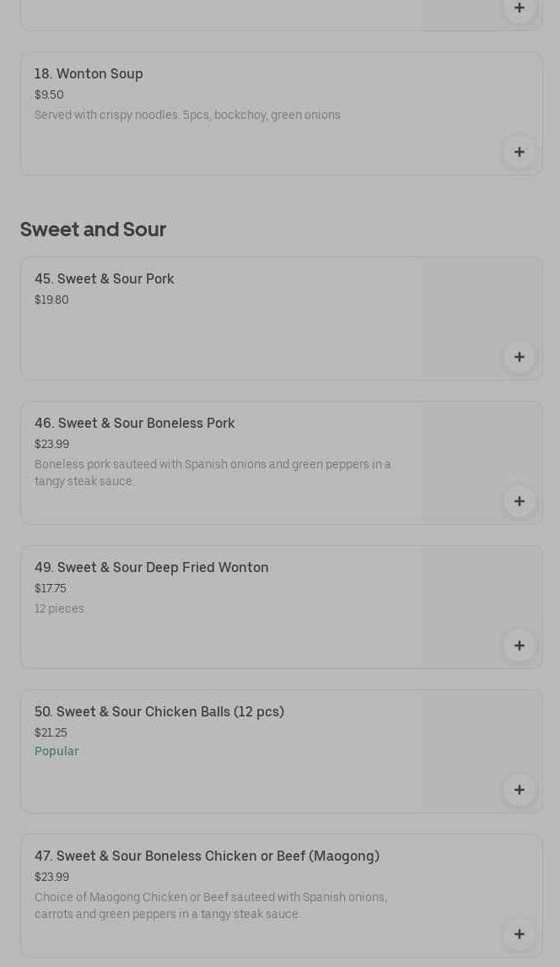View 49. Sweet & Sour Deep Fried Wonton title
This screenshot has height=967, width=560.
coord(152,568)
